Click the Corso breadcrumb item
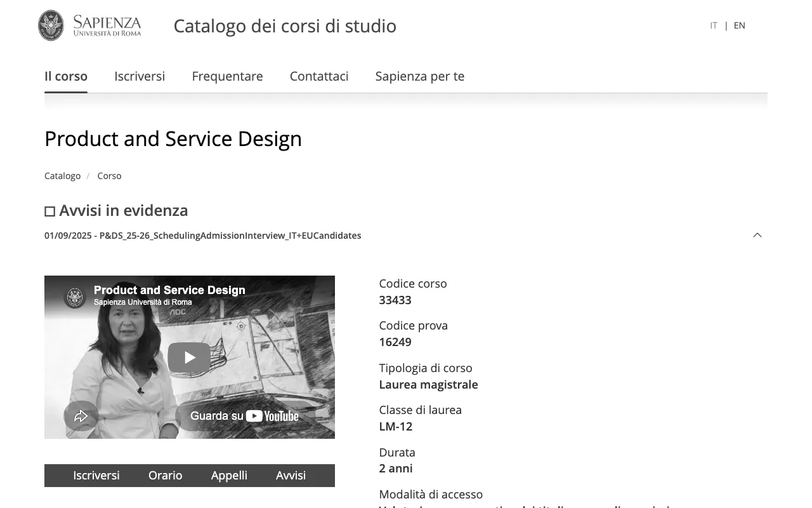 click(109, 176)
